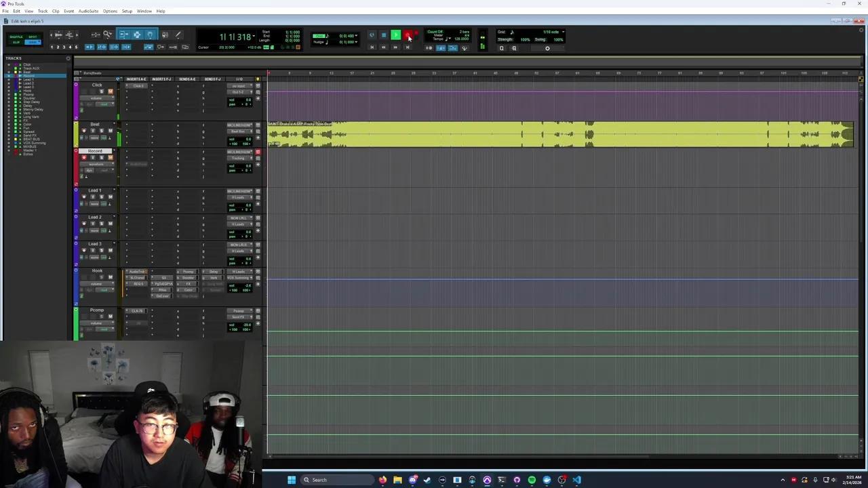Open Click track output Out 1-2 selector
The height and width of the screenshot is (488, 868).
[x=240, y=91]
